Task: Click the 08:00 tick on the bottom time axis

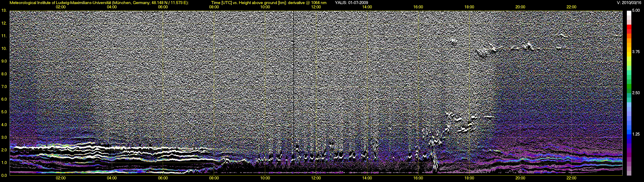Action: coord(214,178)
